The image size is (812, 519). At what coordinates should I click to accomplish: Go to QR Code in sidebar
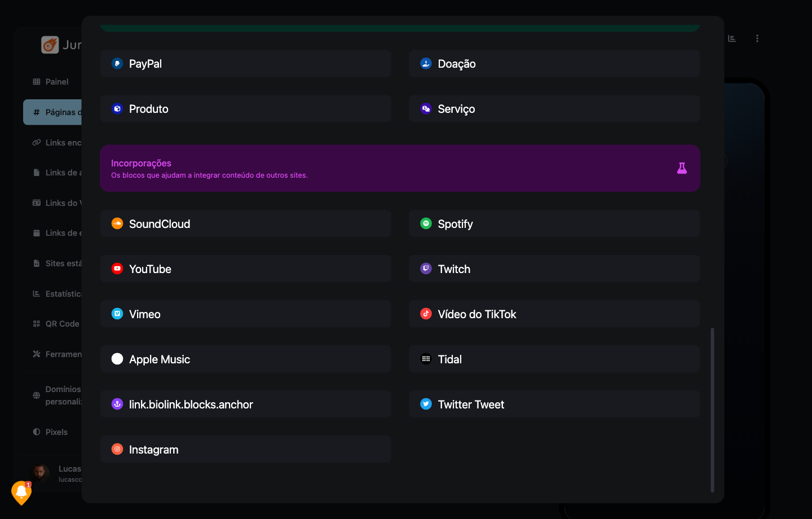(52, 324)
